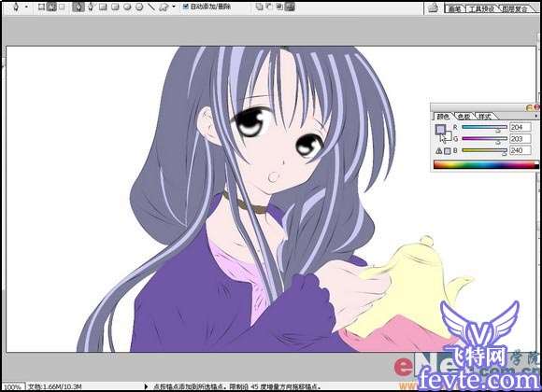Screen dimensions: 542x392
Task: Switch to the 色板 swatches tab
Action: coord(464,117)
